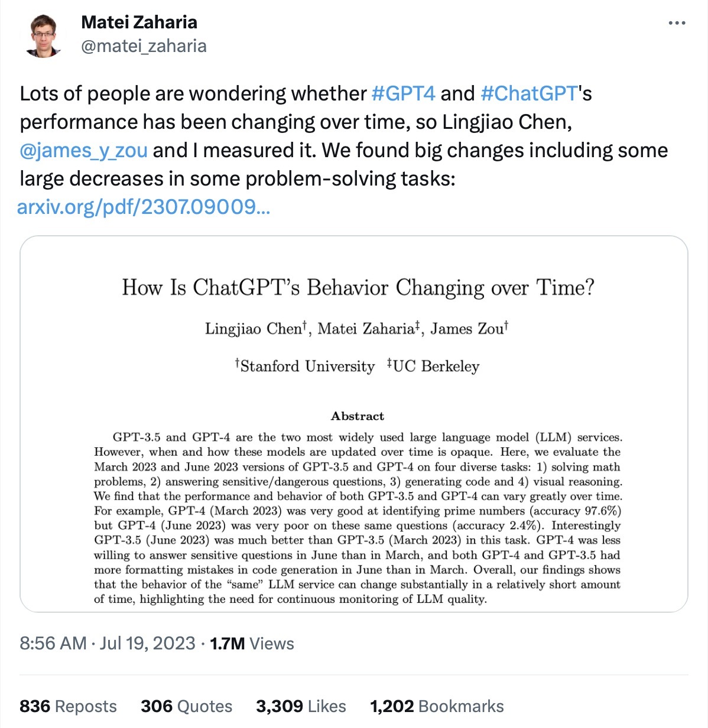The height and width of the screenshot is (728, 708).
Task: Click the author names line in the paper image
Action: point(357,329)
